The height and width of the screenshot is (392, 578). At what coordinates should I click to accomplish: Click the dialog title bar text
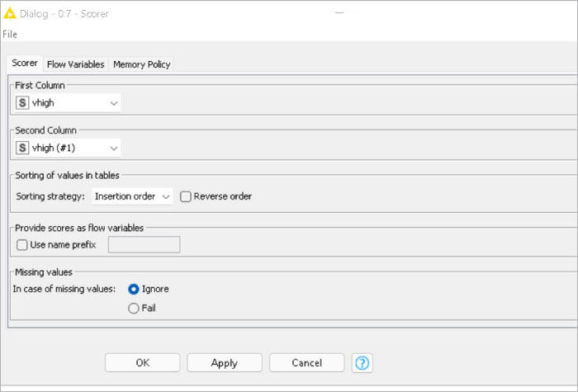pyautogui.click(x=69, y=13)
